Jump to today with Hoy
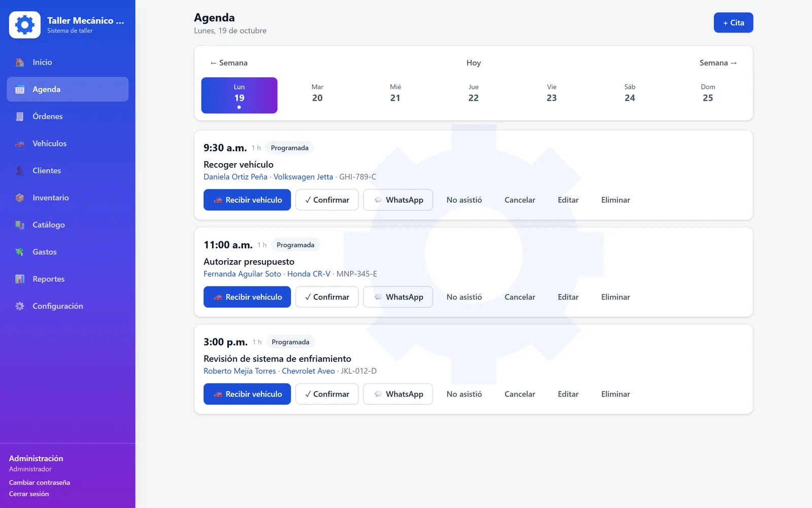 point(473,63)
